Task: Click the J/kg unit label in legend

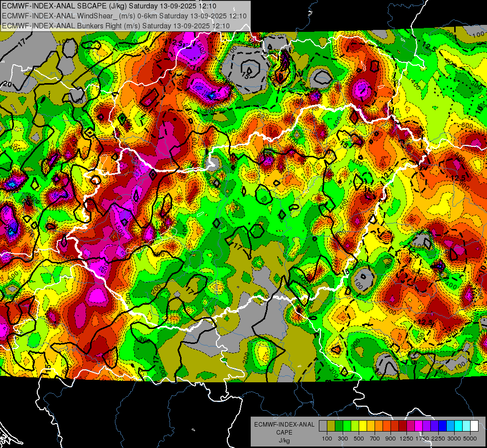Action: point(284,441)
